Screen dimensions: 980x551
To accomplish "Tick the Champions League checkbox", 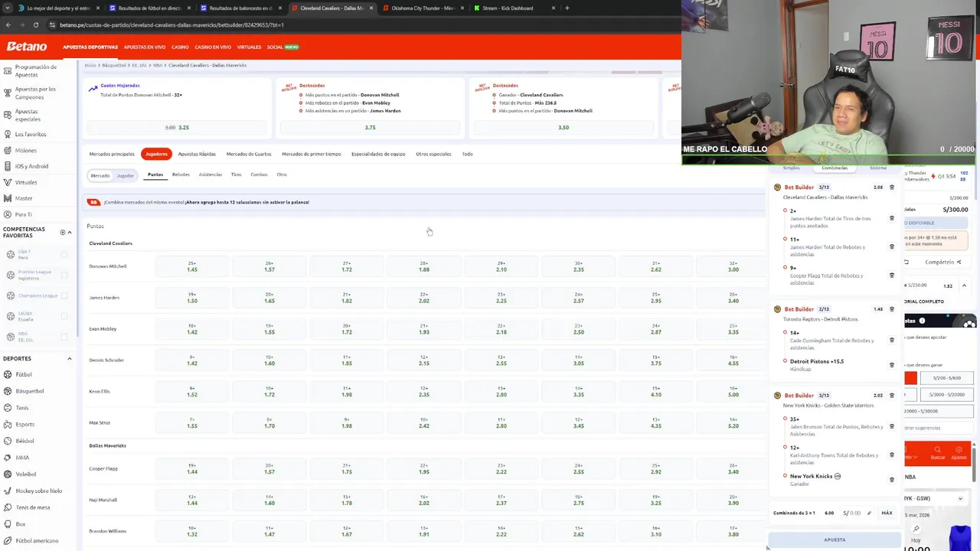I will (64, 295).
